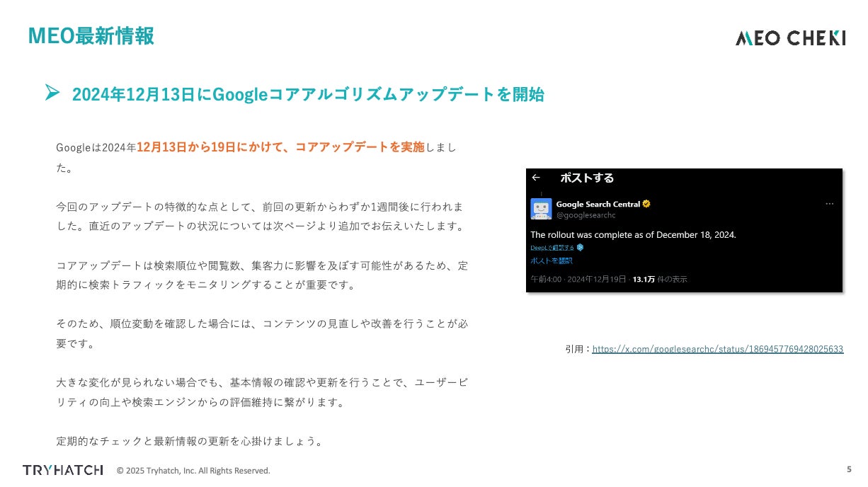Open the three-dots menu on the post

pyautogui.click(x=829, y=204)
